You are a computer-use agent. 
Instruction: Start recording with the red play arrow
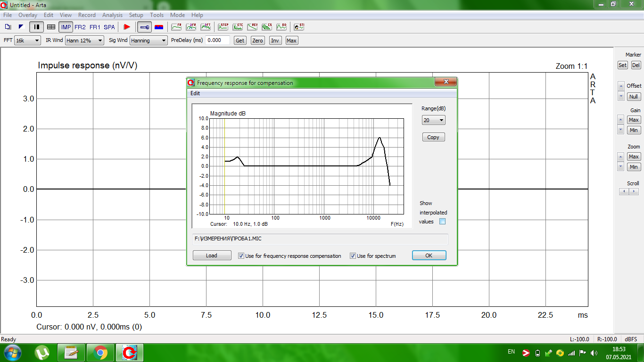[126, 27]
